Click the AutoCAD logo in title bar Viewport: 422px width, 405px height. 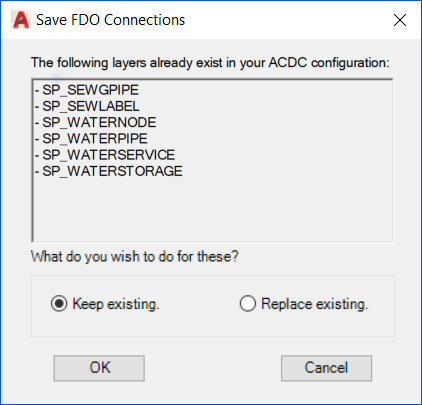coord(21,20)
